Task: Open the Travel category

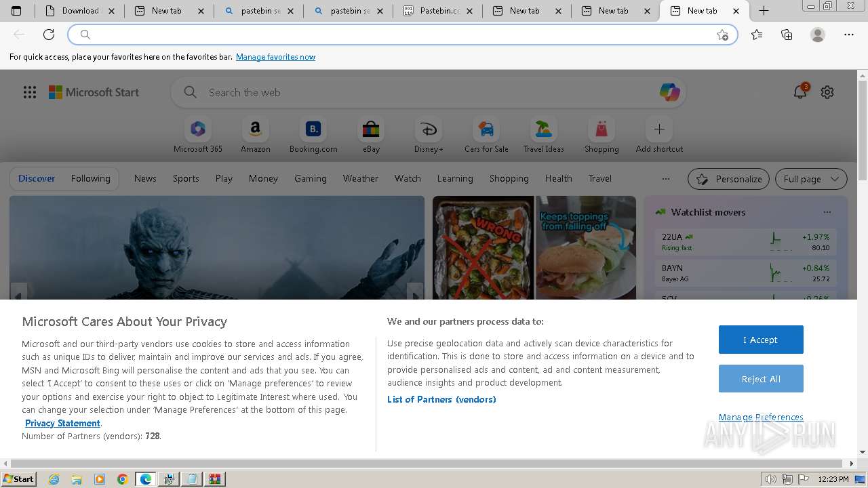Action: coord(600,178)
